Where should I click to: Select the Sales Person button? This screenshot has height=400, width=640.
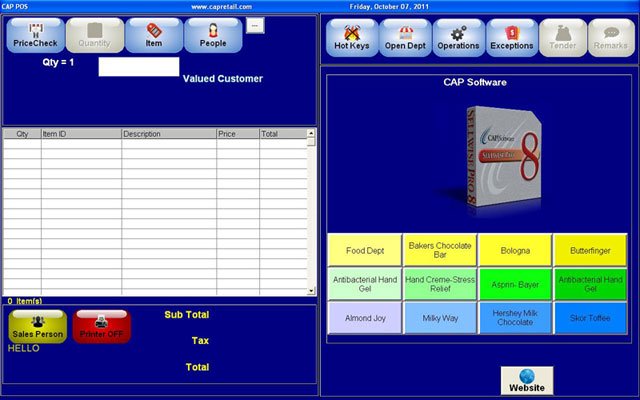click(x=38, y=327)
